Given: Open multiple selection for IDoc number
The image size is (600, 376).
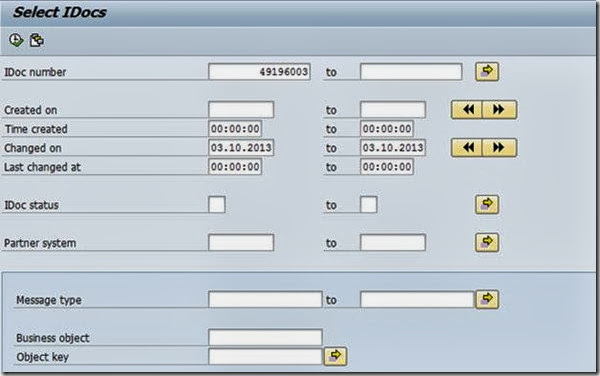Looking at the screenshot, I should [487, 72].
